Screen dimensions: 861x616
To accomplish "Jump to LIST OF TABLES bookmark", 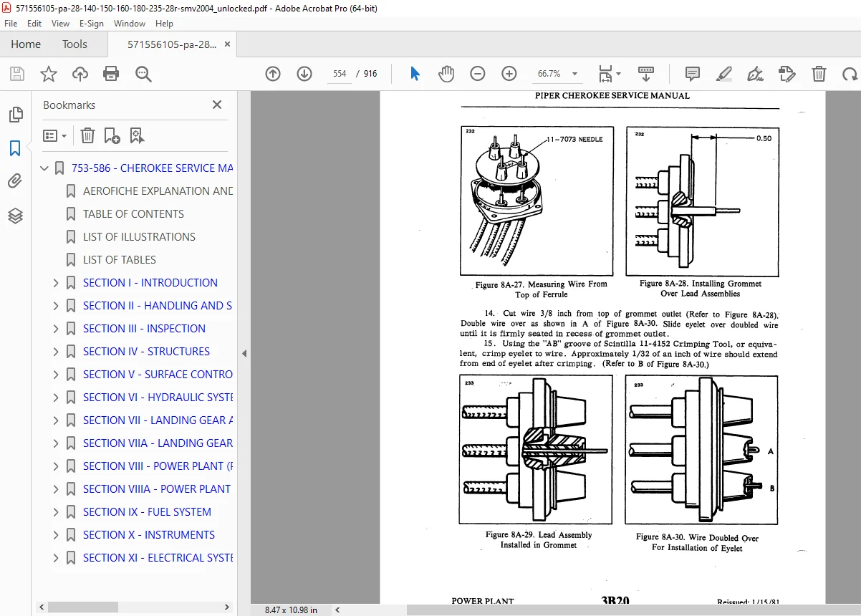I will pos(119,260).
